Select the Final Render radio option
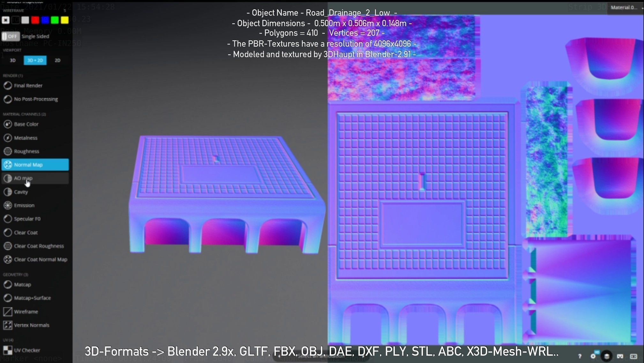This screenshot has width=644, height=363. pos(28,86)
